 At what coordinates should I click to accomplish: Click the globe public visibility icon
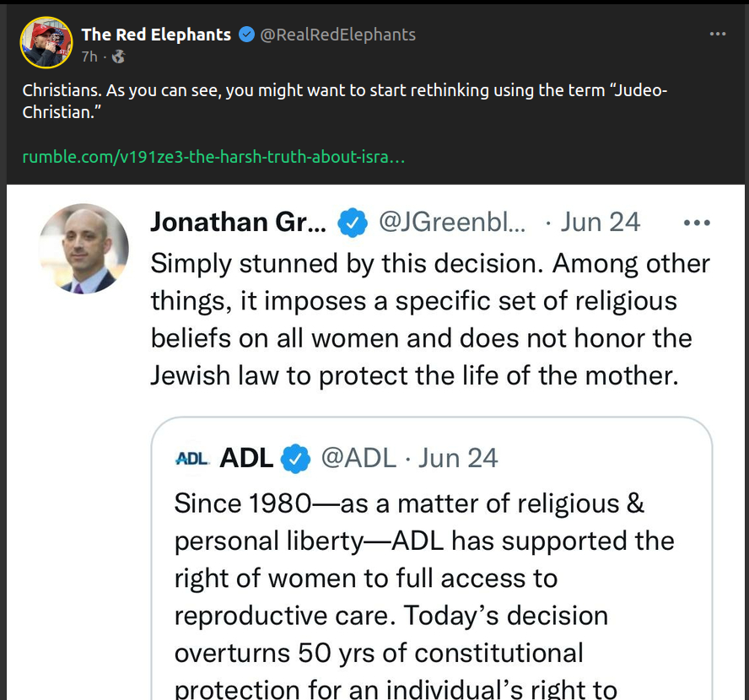(119, 57)
